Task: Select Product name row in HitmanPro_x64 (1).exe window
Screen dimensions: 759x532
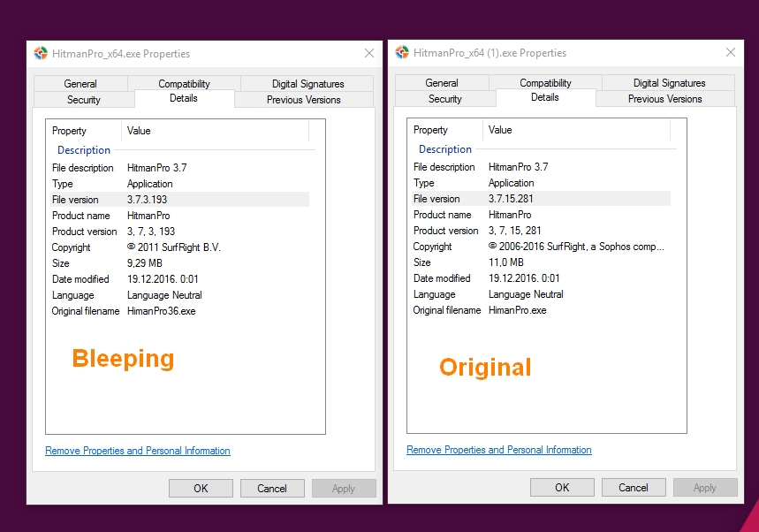Action: [541, 215]
